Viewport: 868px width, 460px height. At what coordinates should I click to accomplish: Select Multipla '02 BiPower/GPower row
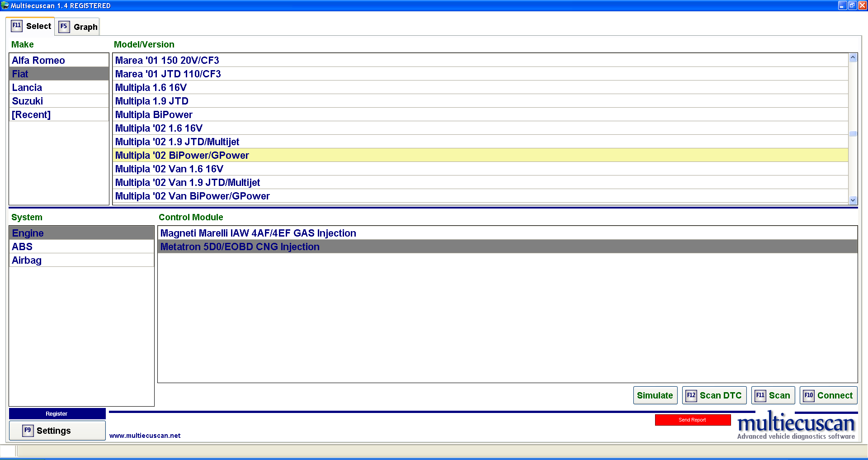(x=480, y=155)
